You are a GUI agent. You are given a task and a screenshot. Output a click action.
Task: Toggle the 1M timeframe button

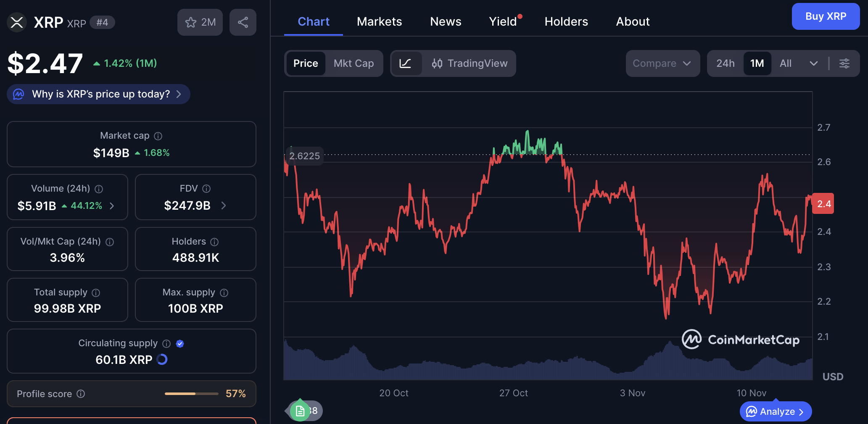(x=757, y=63)
